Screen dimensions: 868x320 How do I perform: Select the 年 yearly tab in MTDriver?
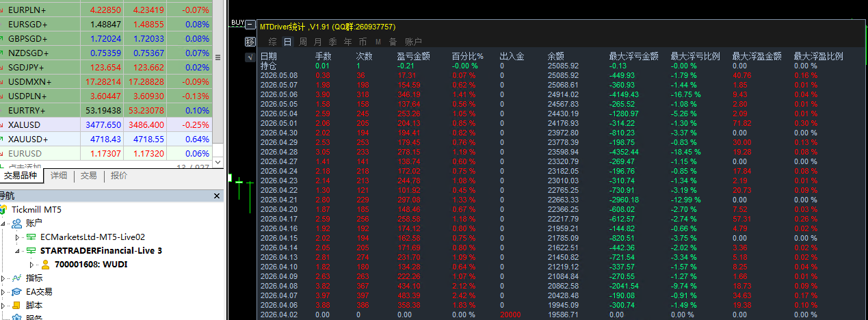(347, 42)
